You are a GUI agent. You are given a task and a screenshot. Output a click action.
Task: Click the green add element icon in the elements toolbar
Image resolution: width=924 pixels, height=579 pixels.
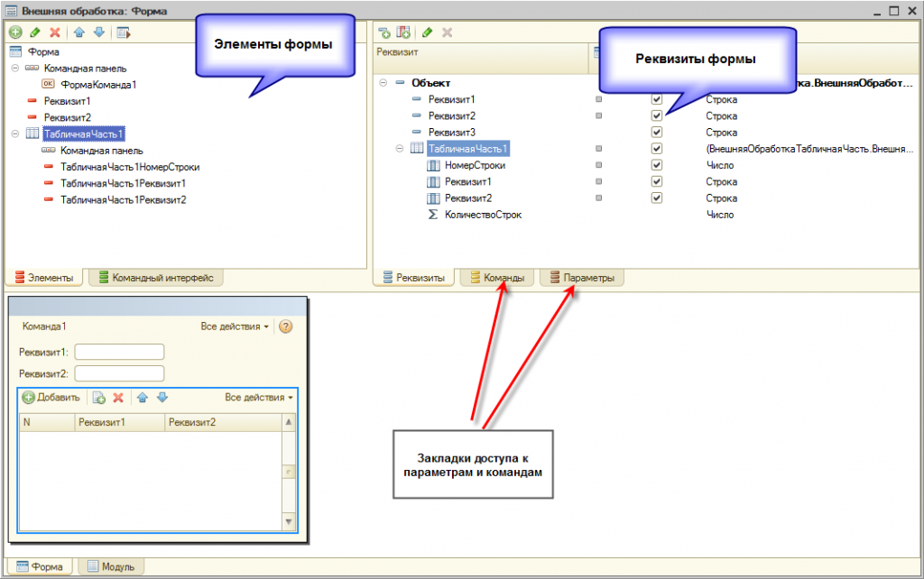click(x=16, y=32)
